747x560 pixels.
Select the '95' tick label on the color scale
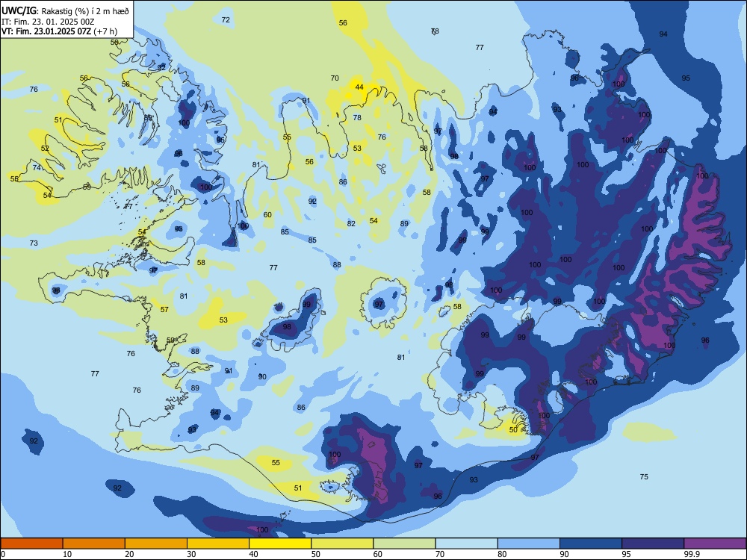tap(626, 554)
